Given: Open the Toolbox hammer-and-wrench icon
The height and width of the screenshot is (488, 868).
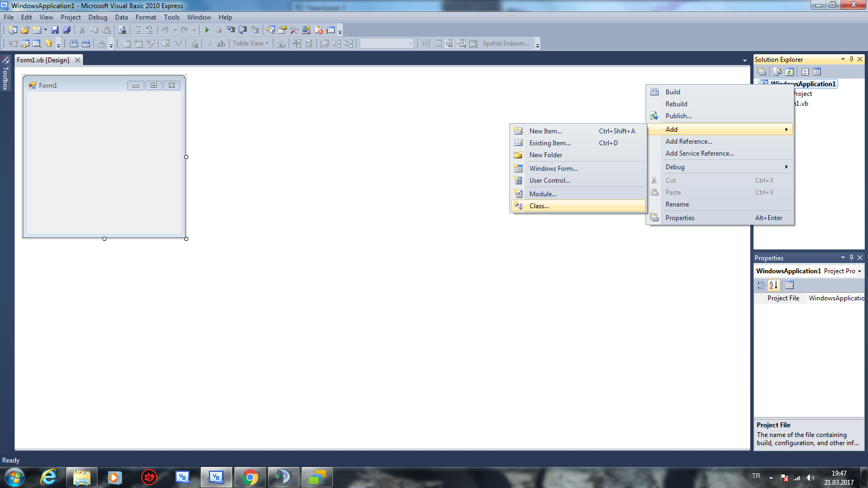Looking at the screenshot, I should pos(294,30).
